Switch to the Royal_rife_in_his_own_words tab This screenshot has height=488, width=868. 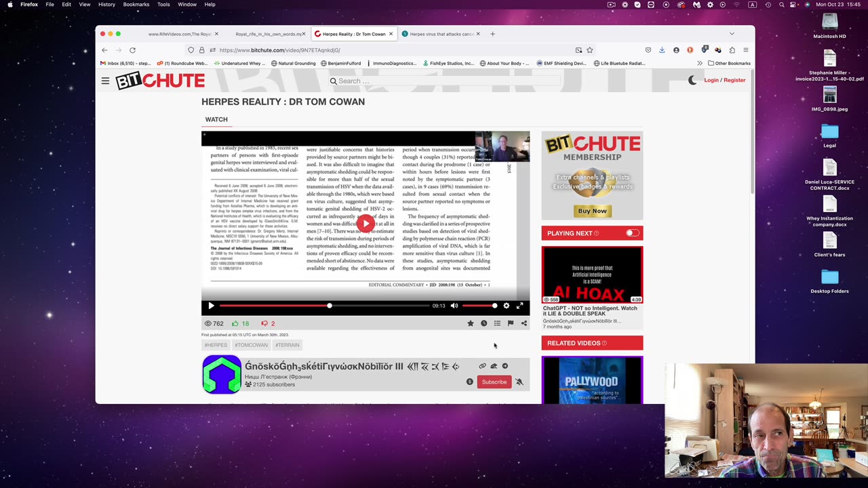[x=268, y=34]
